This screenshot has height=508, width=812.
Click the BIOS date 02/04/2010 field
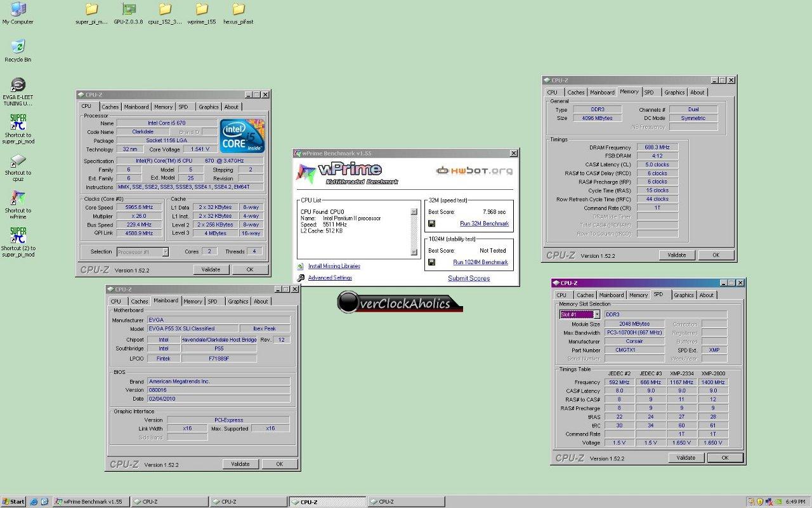click(219, 398)
